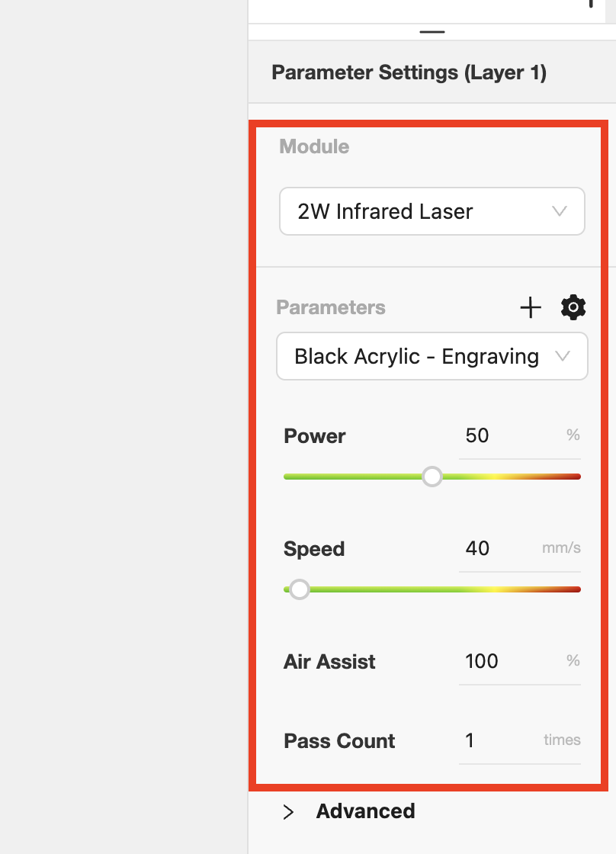Open the 2W Infrared Laser module dropdown

tap(432, 211)
